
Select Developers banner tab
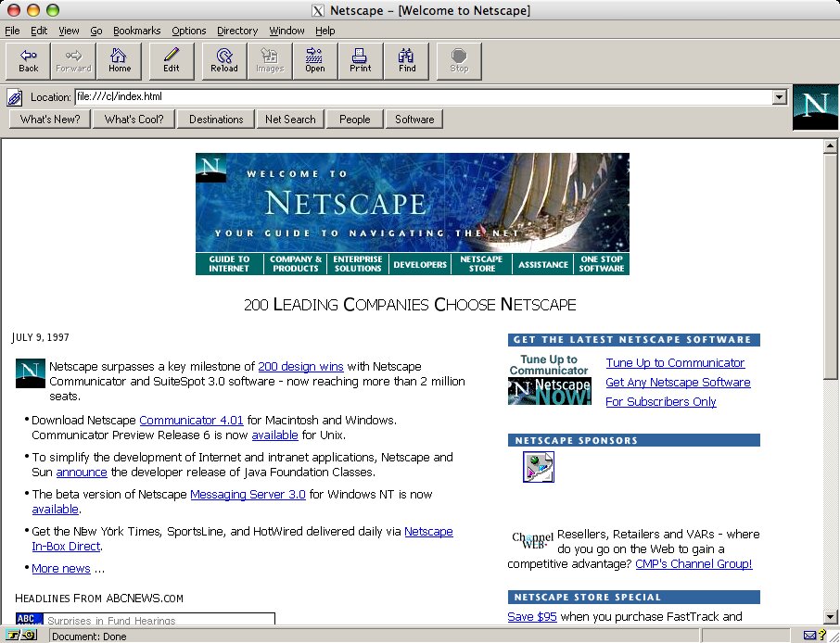click(x=420, y=263)
